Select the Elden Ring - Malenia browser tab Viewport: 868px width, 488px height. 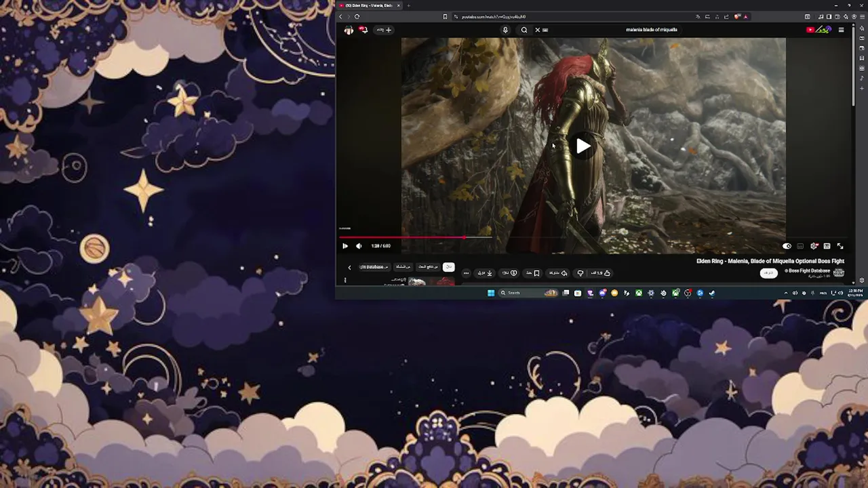(370, 5)
